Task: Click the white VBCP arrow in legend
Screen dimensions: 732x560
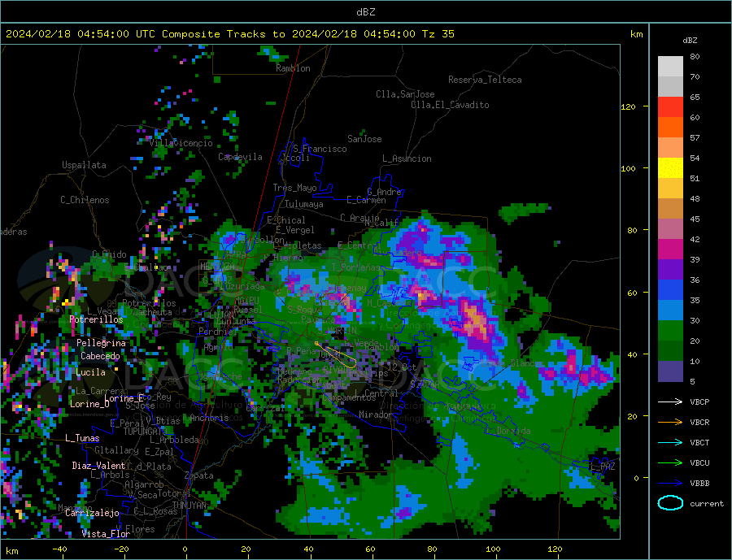Action: (x=670, y=402)
